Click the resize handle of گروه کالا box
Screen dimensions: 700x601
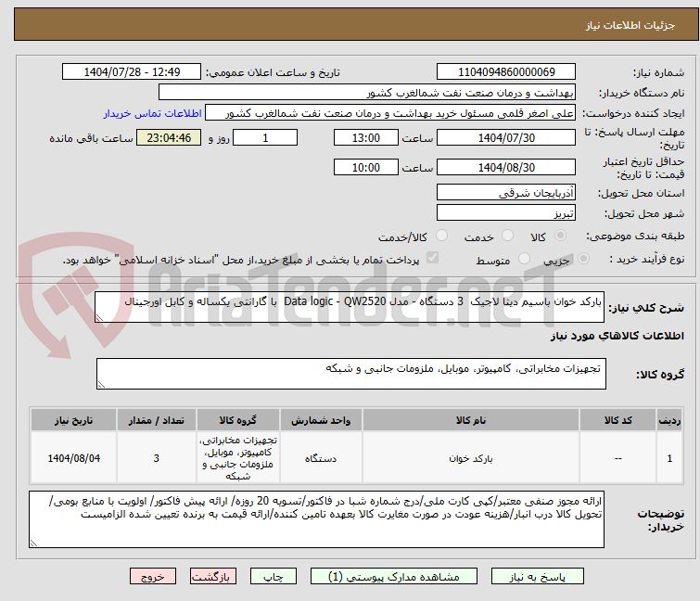(x=101, y=385)
